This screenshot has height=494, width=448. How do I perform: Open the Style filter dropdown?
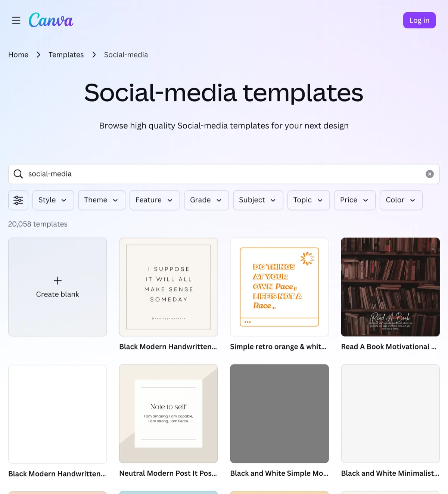coord(53,200)
